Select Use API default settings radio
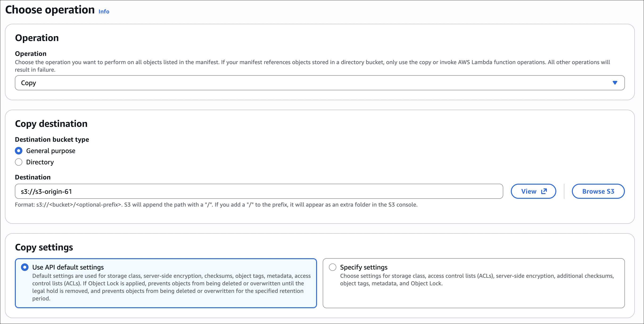This screenshot has height=324, width=644. click(x=25, y=267)
